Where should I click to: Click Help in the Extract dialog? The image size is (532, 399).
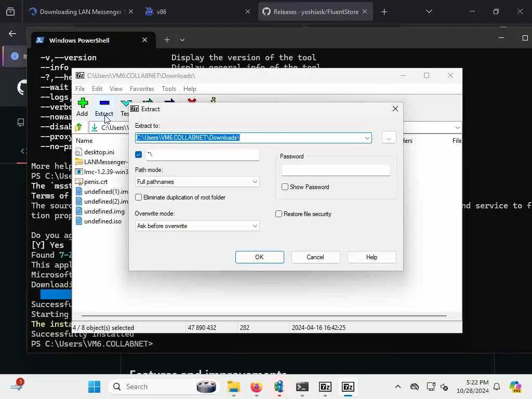pyautogui.click(x=371, y=257)
